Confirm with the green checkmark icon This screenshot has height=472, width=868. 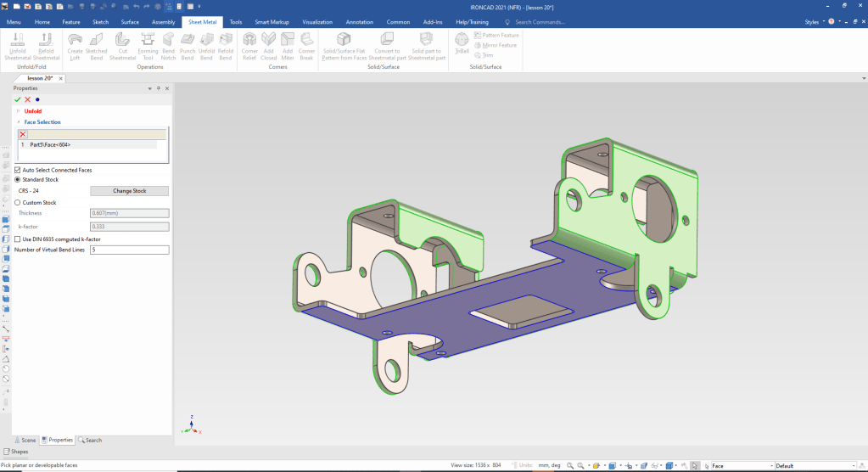(x=17, y=99)
